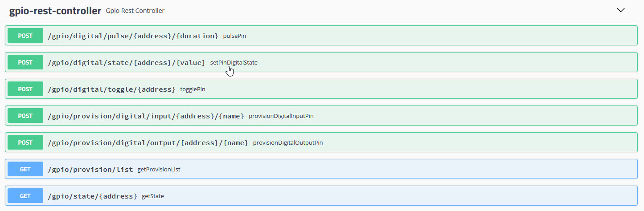
Task: Click POST badge for provisionDigitalOutputPin endpoint
Action: click(x=25, y=142)
